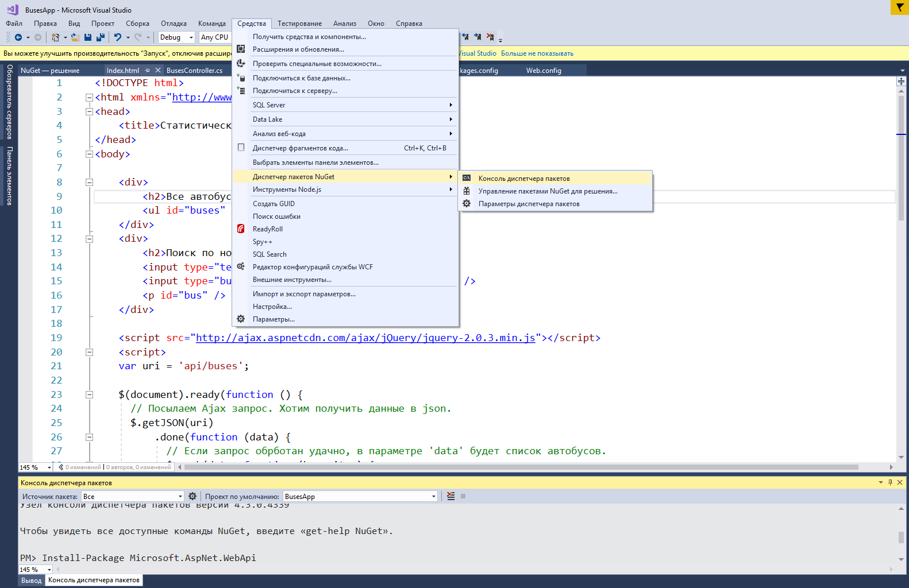Switch to the Web.config tab

(x=544, y=71)
